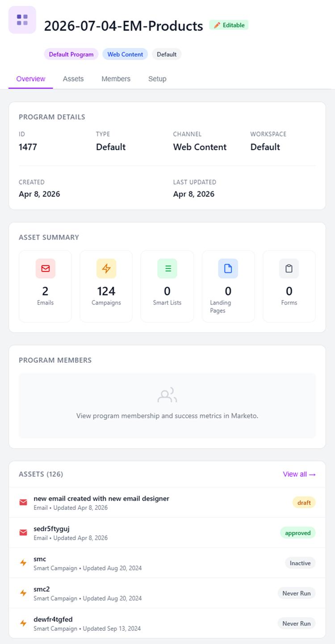This screenshot has width=335, height=644.
Task: Select the Overview tab
Action: 30,79
